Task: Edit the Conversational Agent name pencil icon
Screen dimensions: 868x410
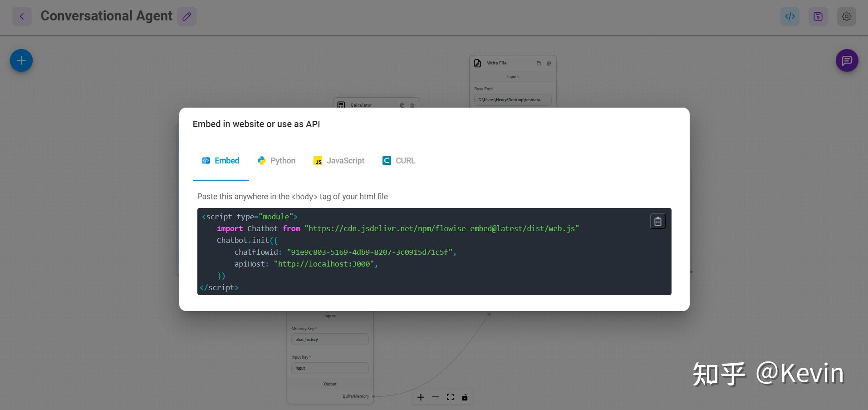Action: coord(186,16)
